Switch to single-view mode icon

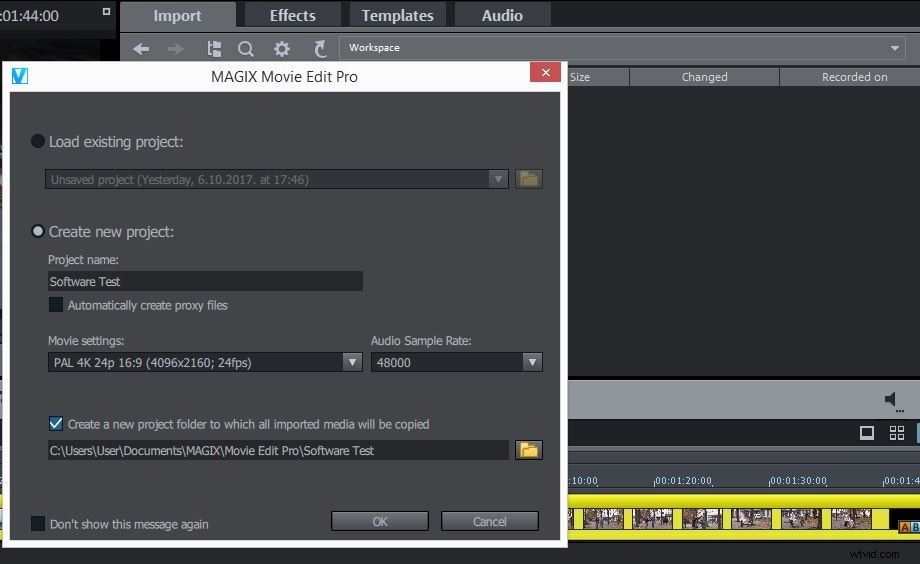pyautogui.click(x=867, y=433)
